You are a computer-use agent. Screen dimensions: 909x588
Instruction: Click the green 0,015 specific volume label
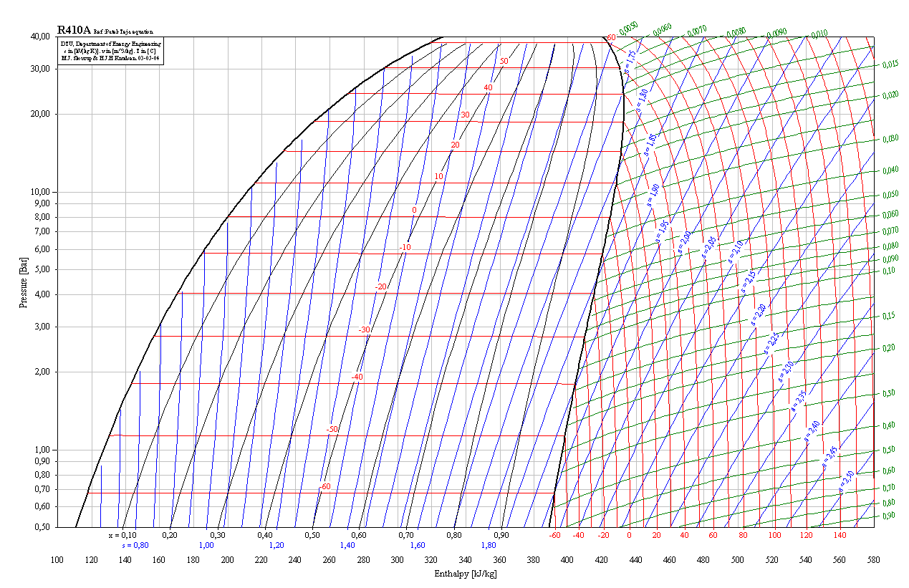[890, 64]
